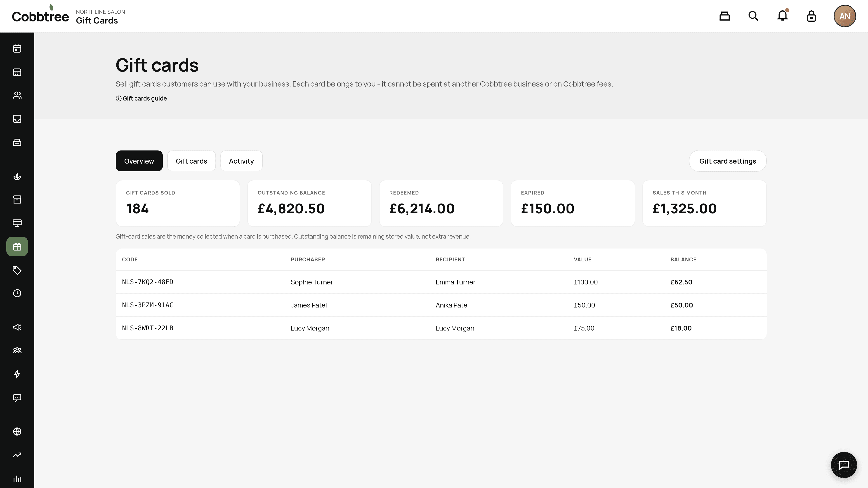Click the Outstanding Balance stat card
868x488 pixels.
click(309, 203)
